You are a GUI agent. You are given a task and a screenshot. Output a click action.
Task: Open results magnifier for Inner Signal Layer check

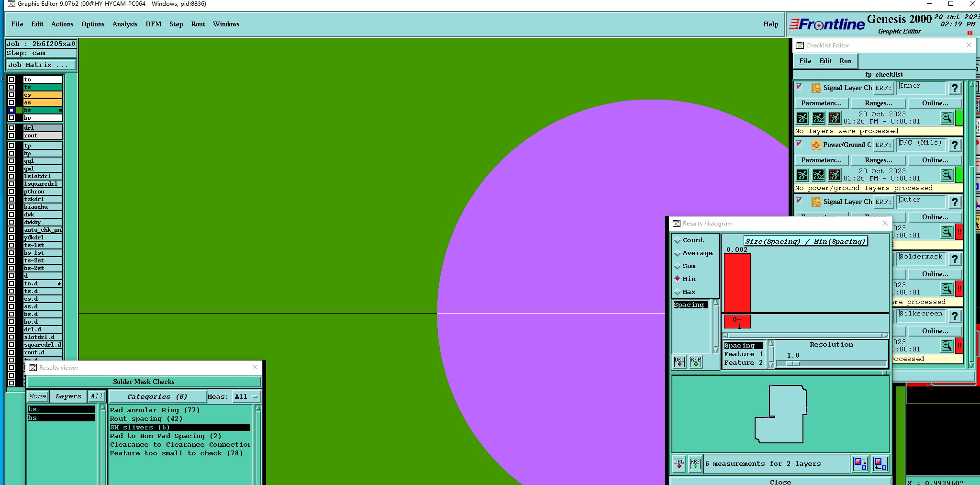[x=947, y=118]
